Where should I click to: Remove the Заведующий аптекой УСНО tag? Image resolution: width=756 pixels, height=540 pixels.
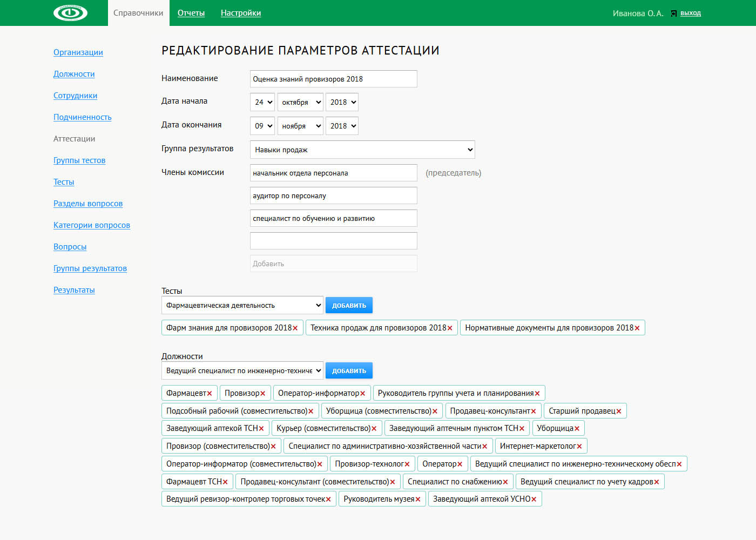pos(534,500)
